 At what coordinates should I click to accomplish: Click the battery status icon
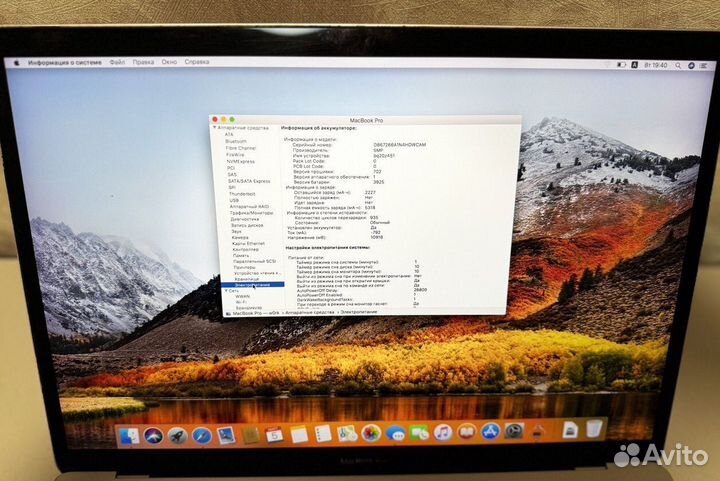(621, 65)
